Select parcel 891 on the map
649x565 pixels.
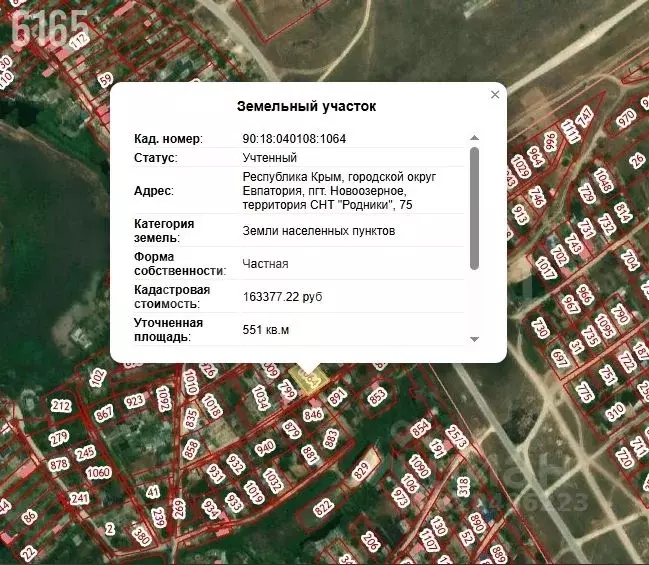click(x=337, y=397)
